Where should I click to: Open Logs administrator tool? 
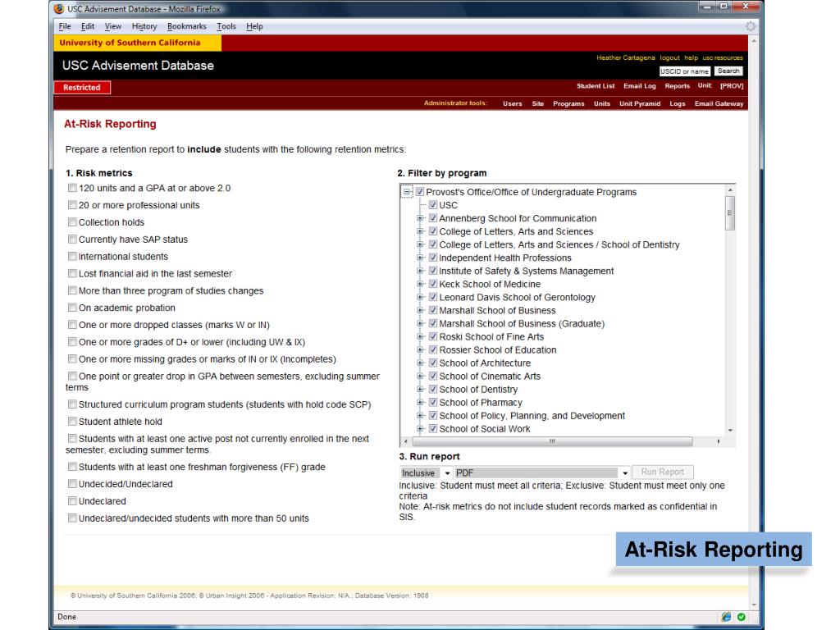(677, 103)
